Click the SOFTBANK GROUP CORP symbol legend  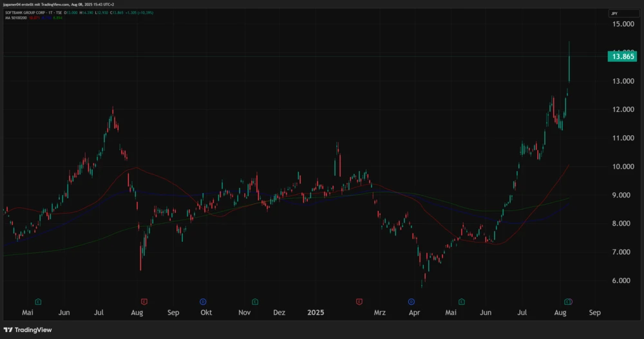pyautogui.click(x=33, y=13)
